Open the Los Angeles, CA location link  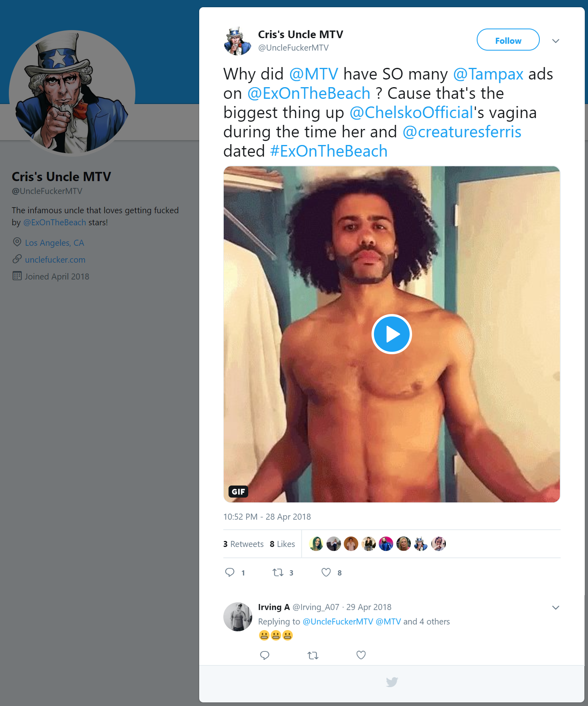(55, 243)
